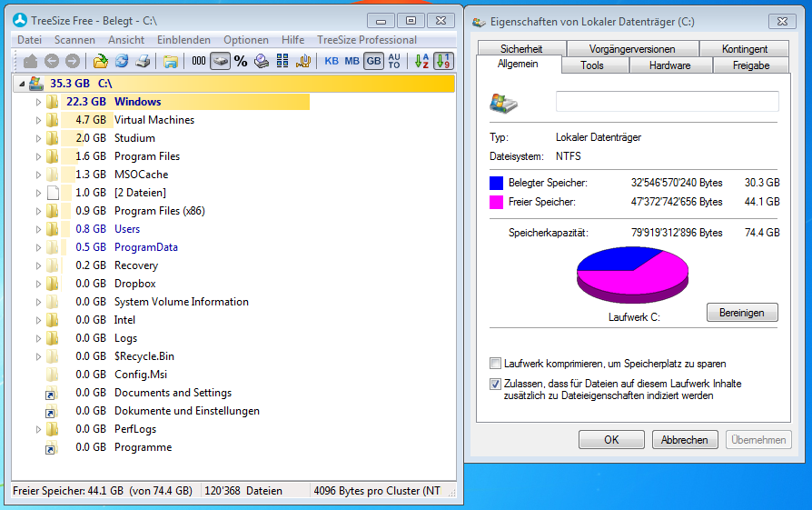Switch to the Hardware tab
The height and width of the screenshot is (510, 812).
coord(669,65)
